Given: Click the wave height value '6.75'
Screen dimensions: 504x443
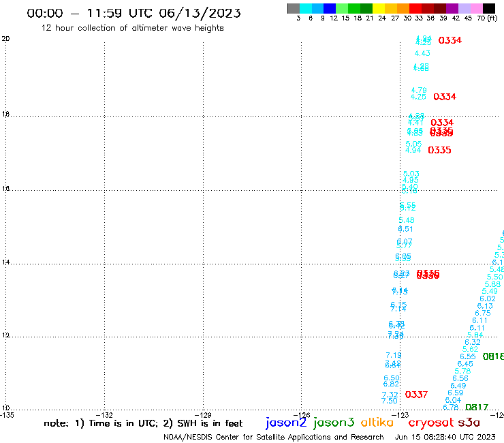Looking at the screenshot, I should (x=483, y=313).
